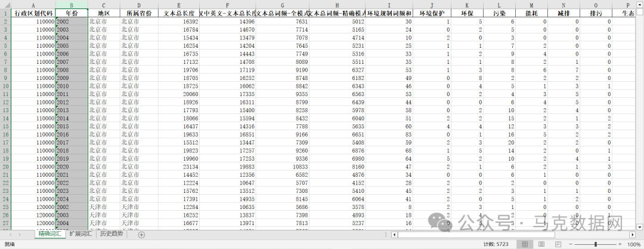This screenshot has width=644, height=249.
Task: Click the 天津市 region cell in row 25
Action: pyautogui.click(x=104, y=207)
